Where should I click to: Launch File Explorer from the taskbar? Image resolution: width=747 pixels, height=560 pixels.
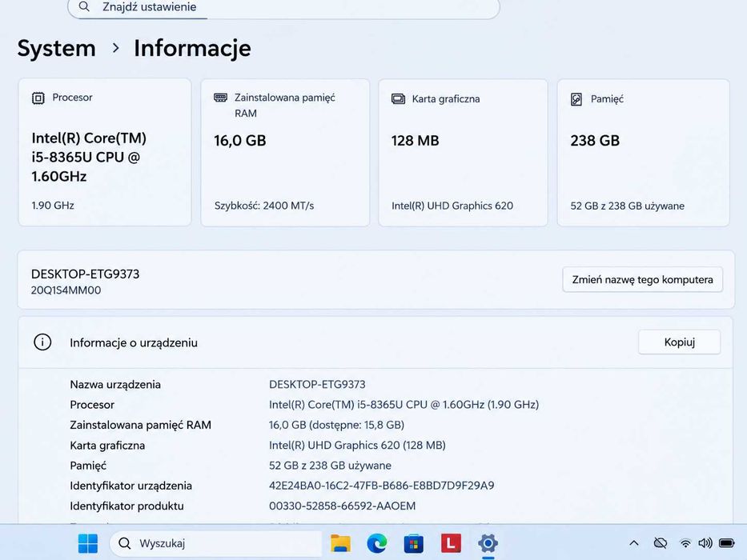[x=340, y=543]
